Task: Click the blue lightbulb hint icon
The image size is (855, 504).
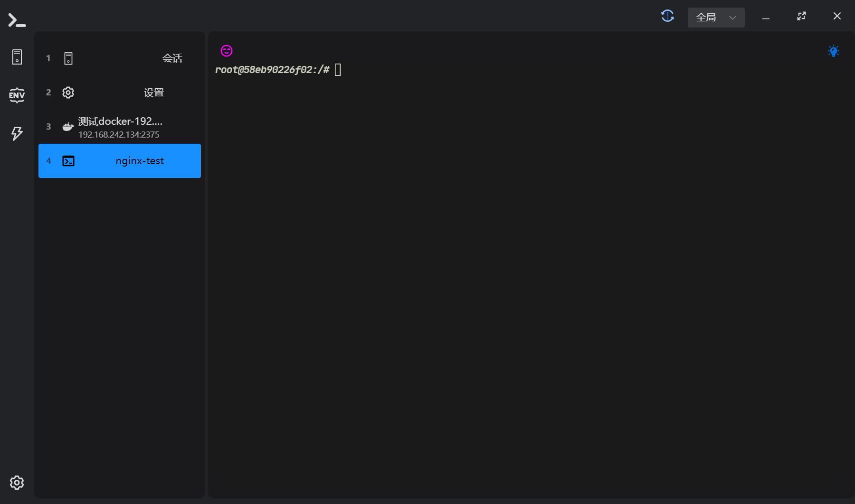Action: click(833, 51)
